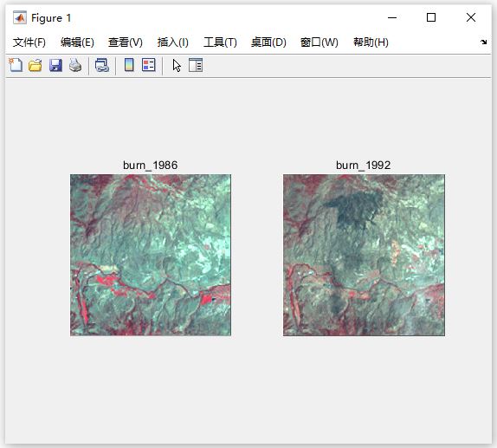The image size is (497, 448).
Task: Save the figure using the floppy disk icon
Action: [55, 65]
